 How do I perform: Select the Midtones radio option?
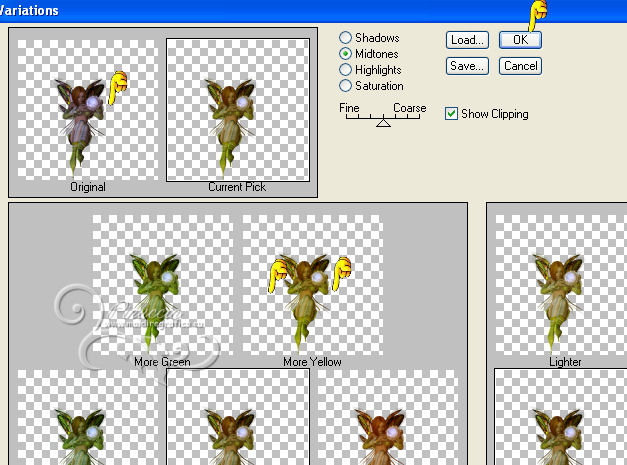point(345,54)
